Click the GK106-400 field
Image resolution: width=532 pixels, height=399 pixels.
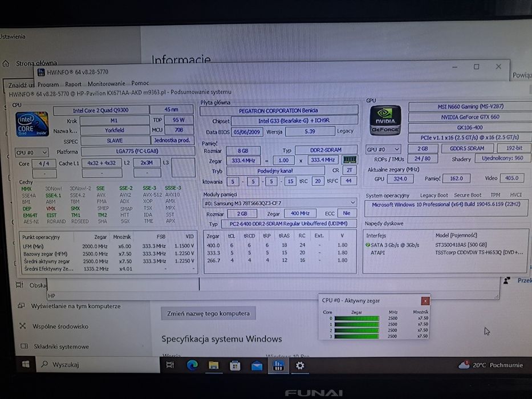tap(470, 128)
